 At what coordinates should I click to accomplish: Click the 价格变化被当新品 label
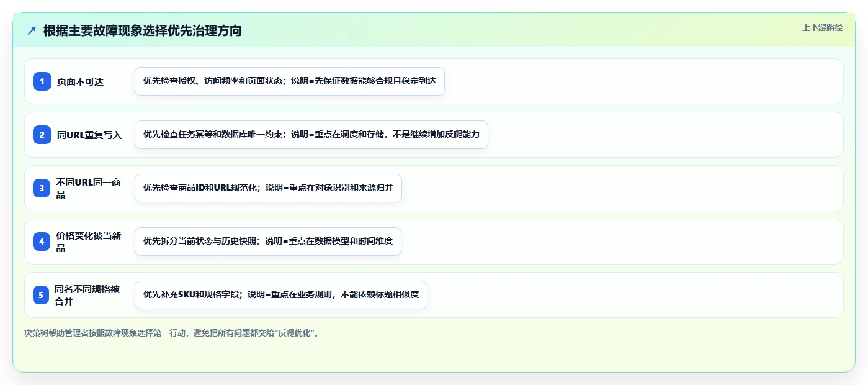click(89, 242)
